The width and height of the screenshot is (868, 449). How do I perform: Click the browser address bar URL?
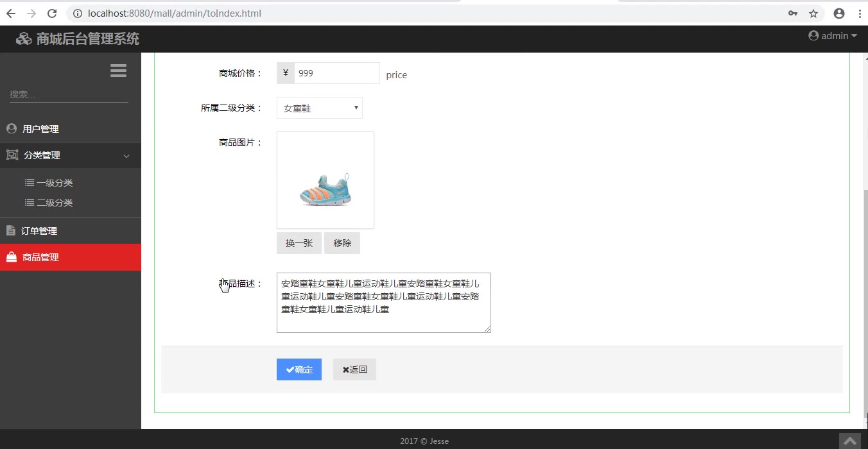click(175, 13)
